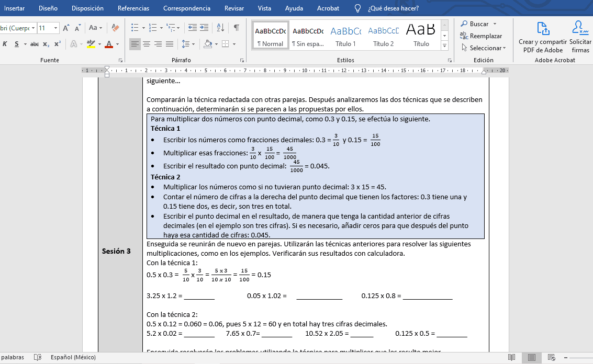Toggle italic K formatting
The height and width of the screenshot is (364, 593).
(x=5, y=44)
